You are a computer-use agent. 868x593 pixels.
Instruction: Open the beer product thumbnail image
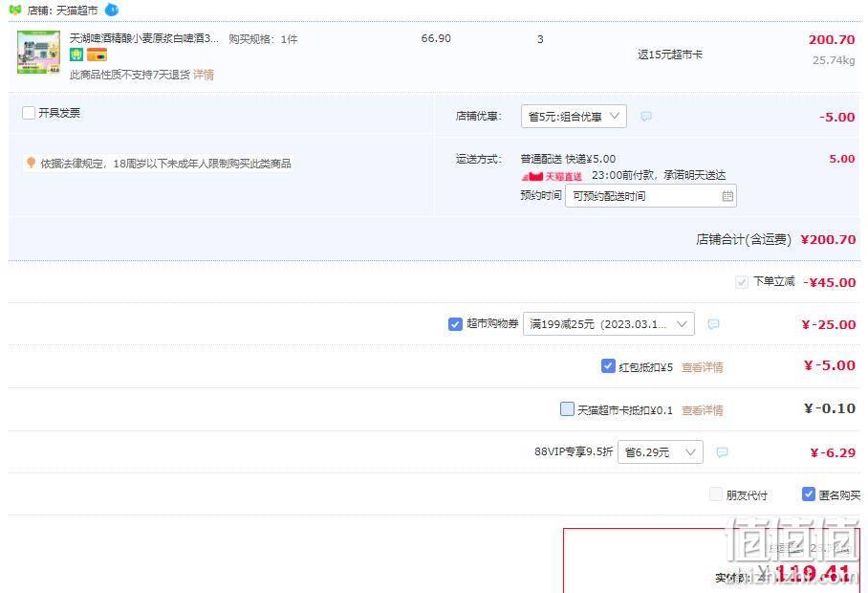coord(38,53)
